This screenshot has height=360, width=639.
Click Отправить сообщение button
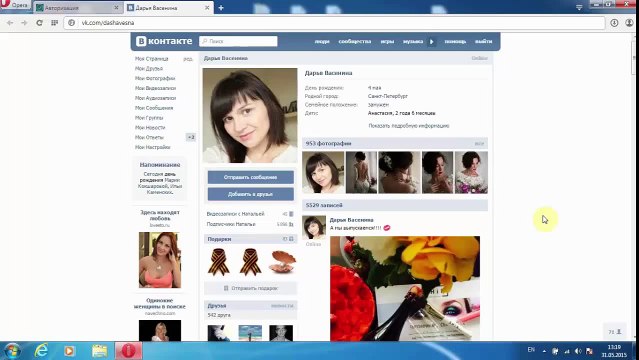250,177
